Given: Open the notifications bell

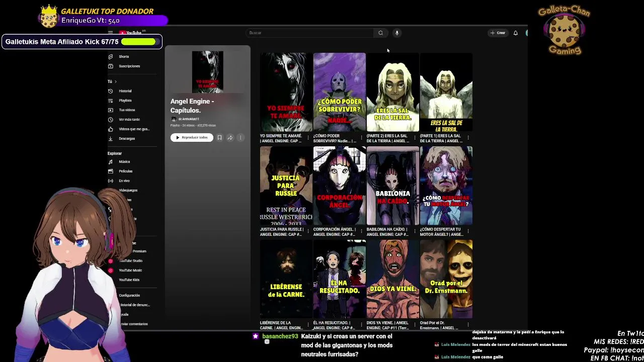Looking at the screenshot, I should 515,33.
